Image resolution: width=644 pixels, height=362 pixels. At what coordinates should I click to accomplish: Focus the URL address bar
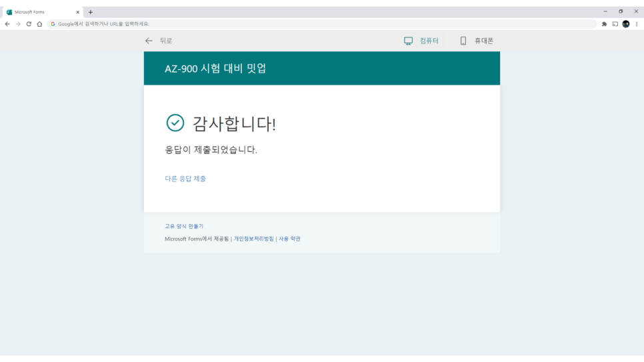coord(323,24)
